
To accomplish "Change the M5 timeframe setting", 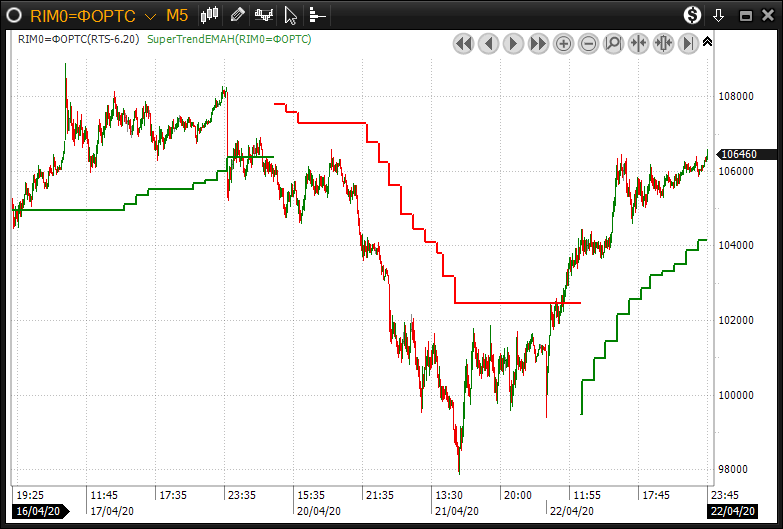I will 176,16.
